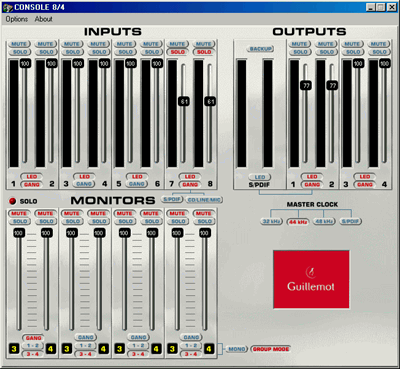The width and height of the screenshot is (400, 369).
Task: Click output 1 fader knob showing 77
Action: (x=306, y=86)
